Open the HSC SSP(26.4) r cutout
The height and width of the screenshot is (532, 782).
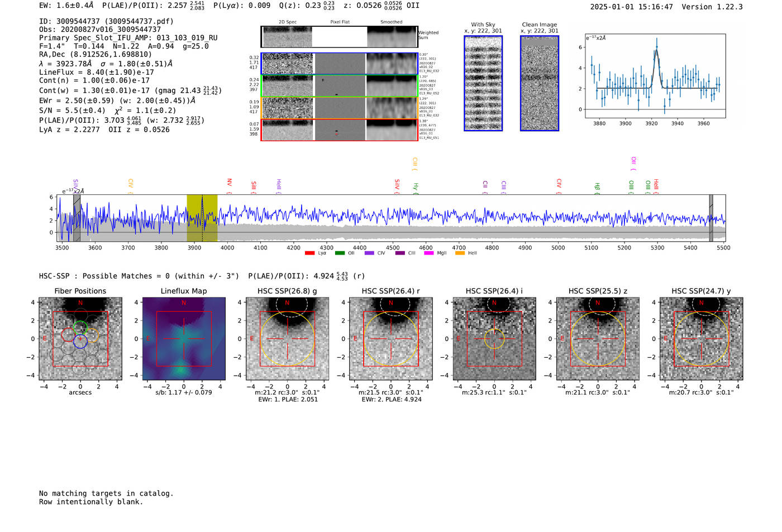pyautogui.click(x=391, y=338)
